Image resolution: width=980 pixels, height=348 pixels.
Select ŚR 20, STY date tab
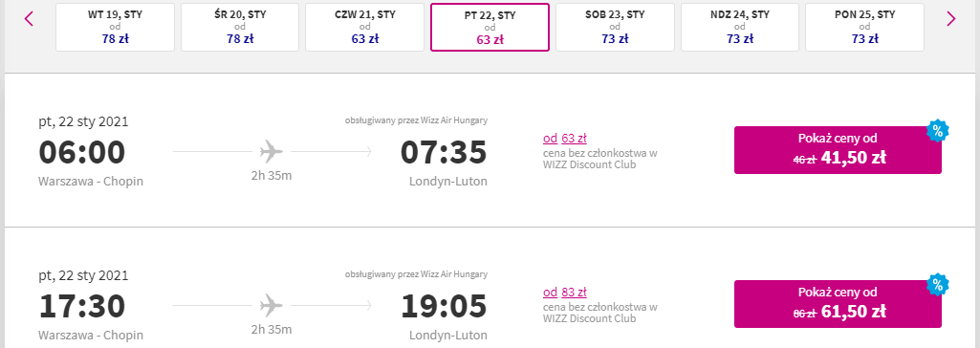pyautogui.click(x=240, y=27)
